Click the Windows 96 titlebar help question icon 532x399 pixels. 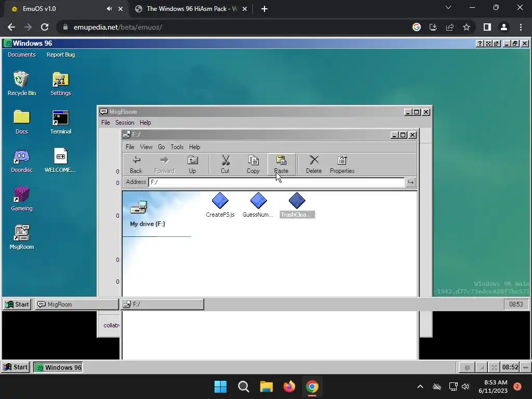[480, 44]
